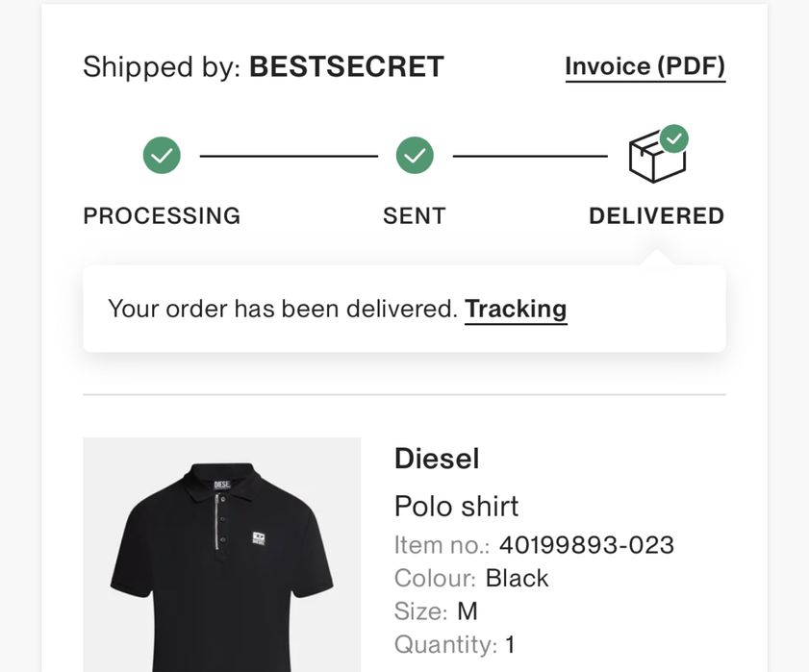The image size is (809, 672).
Task: Click the Colour Black attribute
Action: (x=471, y=578)
